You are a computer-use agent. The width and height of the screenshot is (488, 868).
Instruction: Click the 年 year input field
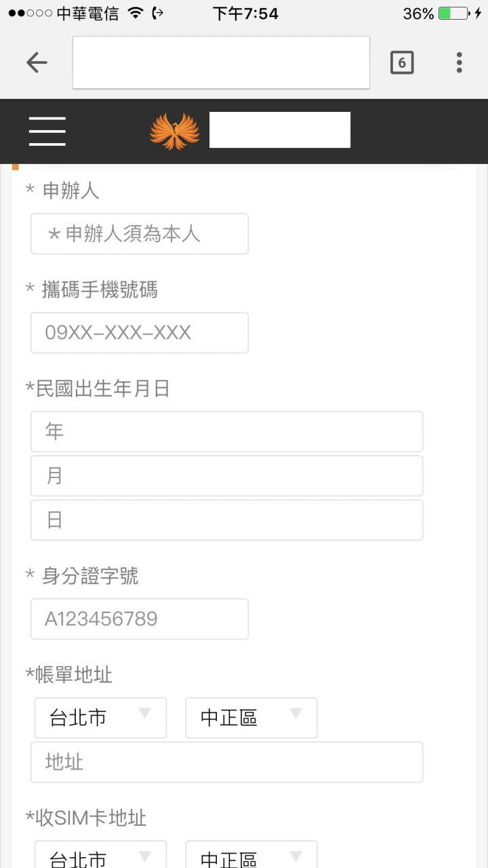pyautogui.click(x=226, y=431)
